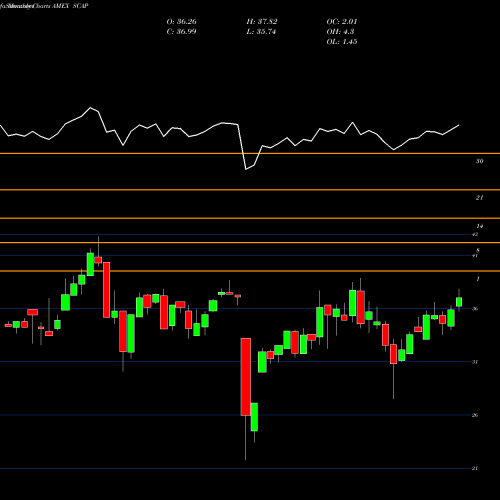Screen dimensions: 500x500
Task: Select the low price value L: 35.74
Action: [x=261, y=32]
